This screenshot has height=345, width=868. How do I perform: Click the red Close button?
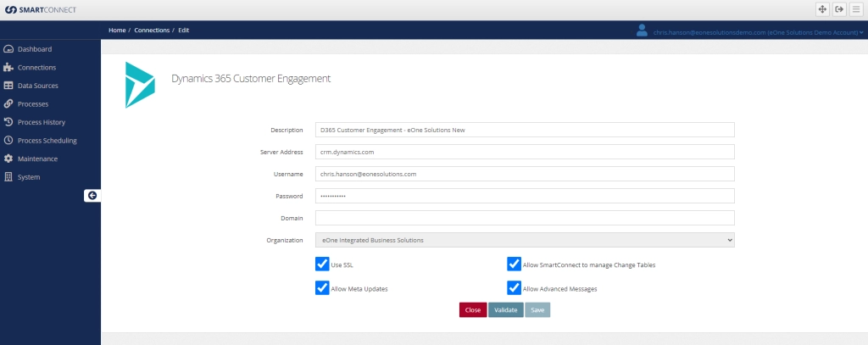[473, 310]
